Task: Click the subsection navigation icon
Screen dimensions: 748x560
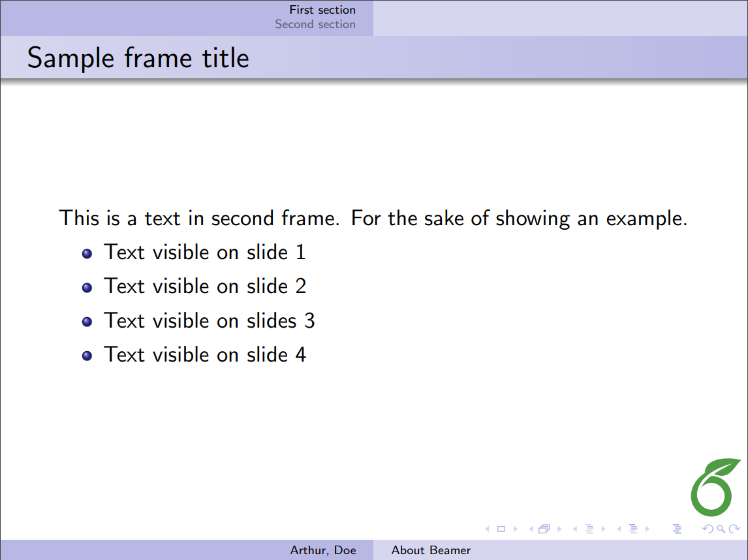Action: [589, 529]
